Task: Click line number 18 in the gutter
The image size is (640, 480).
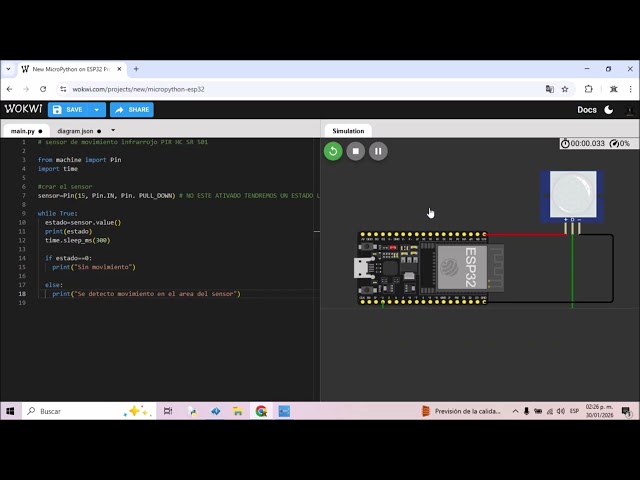Action: click(22, 294)
